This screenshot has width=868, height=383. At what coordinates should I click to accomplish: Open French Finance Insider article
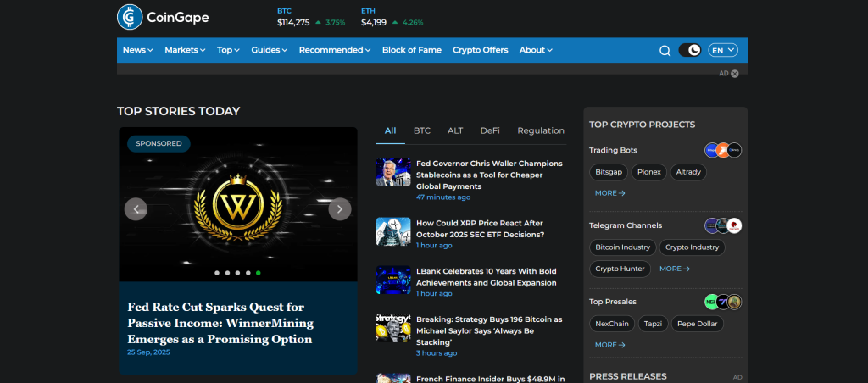click(491, 379)
